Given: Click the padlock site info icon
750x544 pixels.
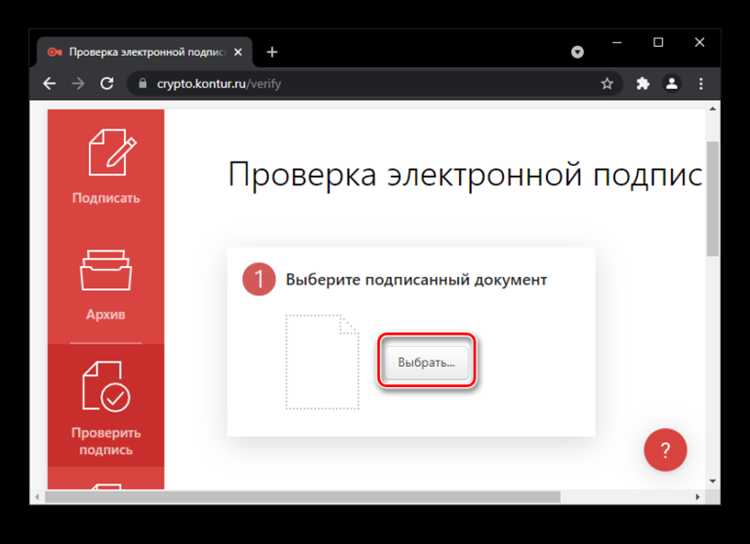Looking at the screenshot, I should coord(142,83).
